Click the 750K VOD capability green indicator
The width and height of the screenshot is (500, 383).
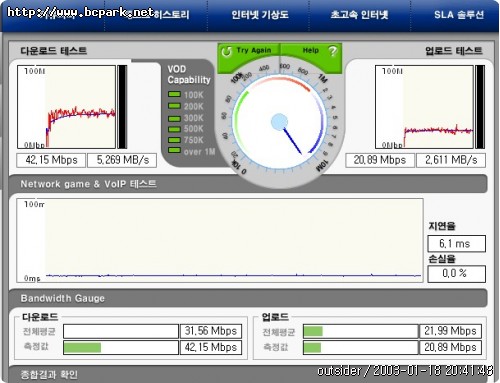click(174, 140)
